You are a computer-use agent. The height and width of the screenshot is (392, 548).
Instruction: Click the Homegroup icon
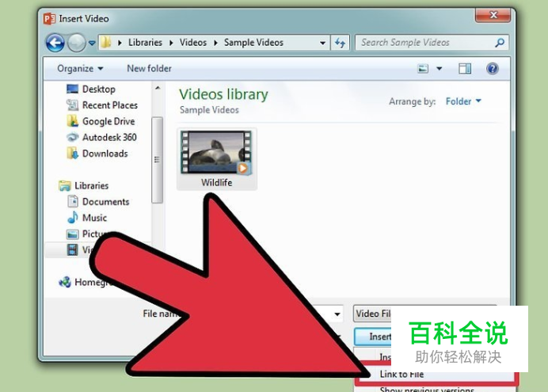coord(65,282)
